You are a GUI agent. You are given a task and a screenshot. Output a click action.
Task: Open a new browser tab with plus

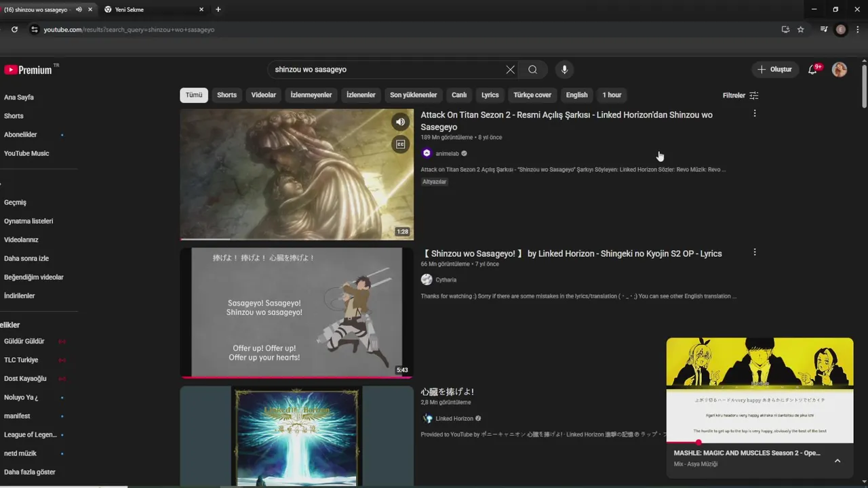point(218,9)
